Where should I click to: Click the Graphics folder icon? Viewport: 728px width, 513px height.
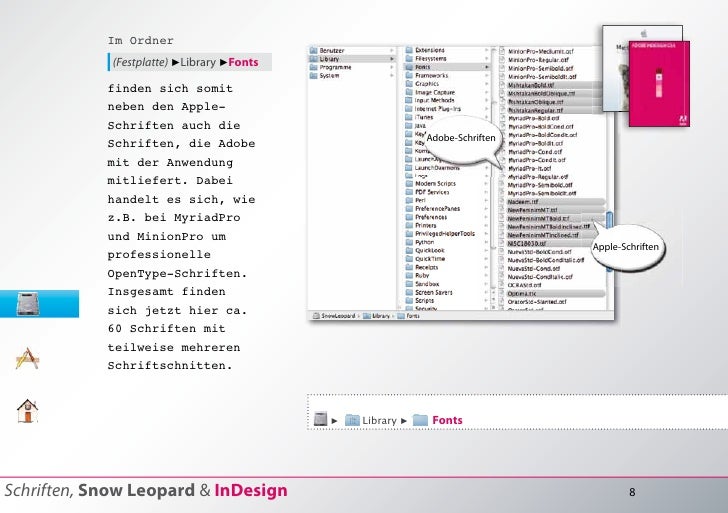tap(409, 84)
